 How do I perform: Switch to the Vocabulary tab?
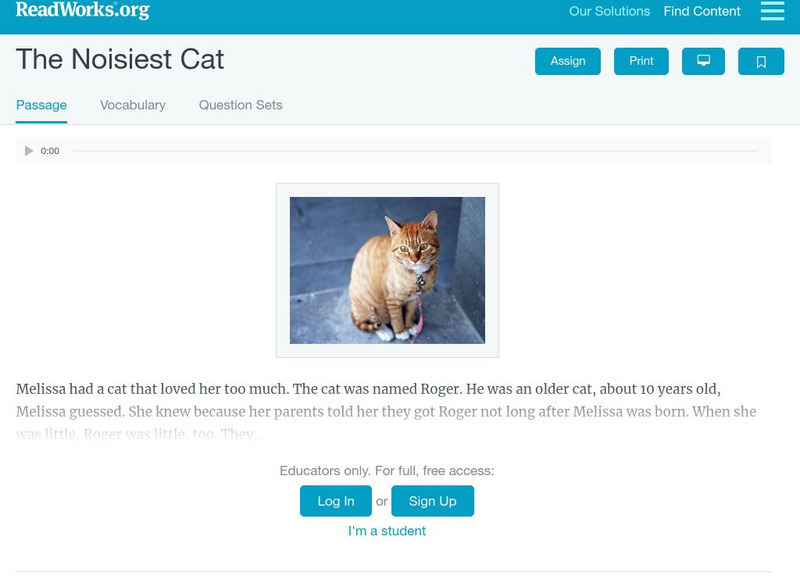(x=133, y=105)
